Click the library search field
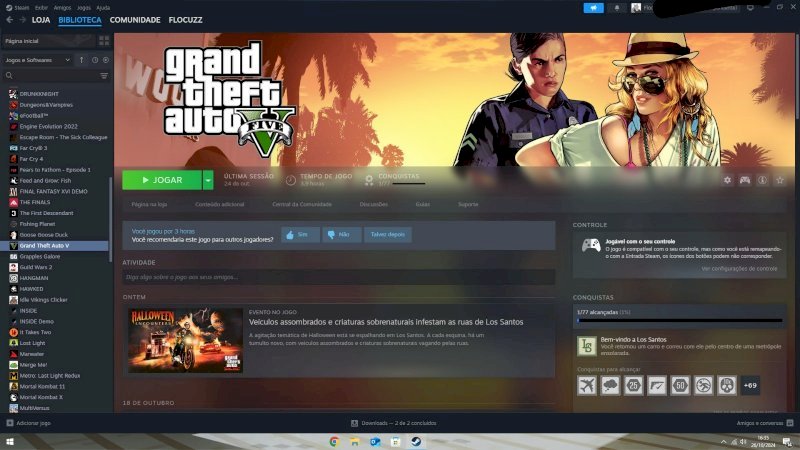The height and width of the screenshot is (450, 800). coord(51,76)
